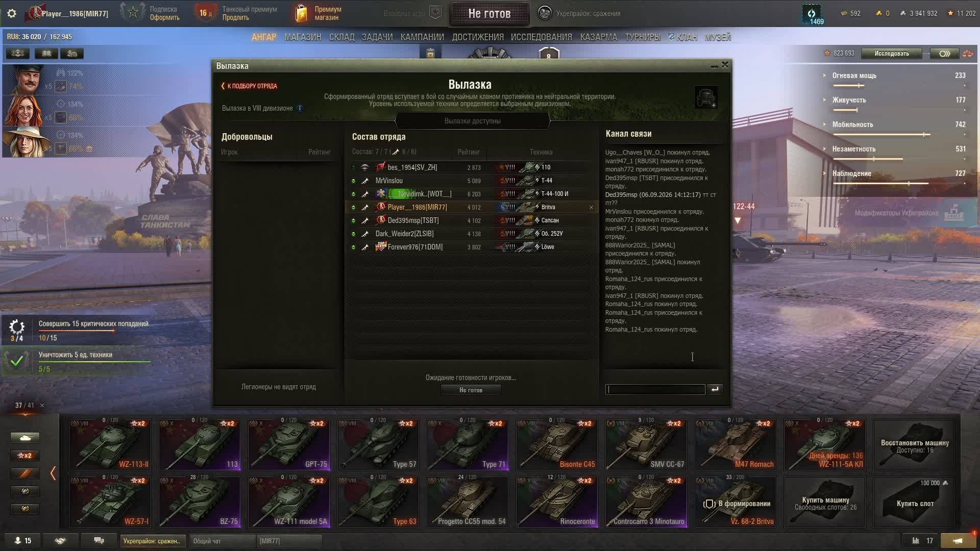Go back via К ПОДБОРУ ОТРЯДА
This screenshot has width=980, height=551.
(x=250, y=86)
